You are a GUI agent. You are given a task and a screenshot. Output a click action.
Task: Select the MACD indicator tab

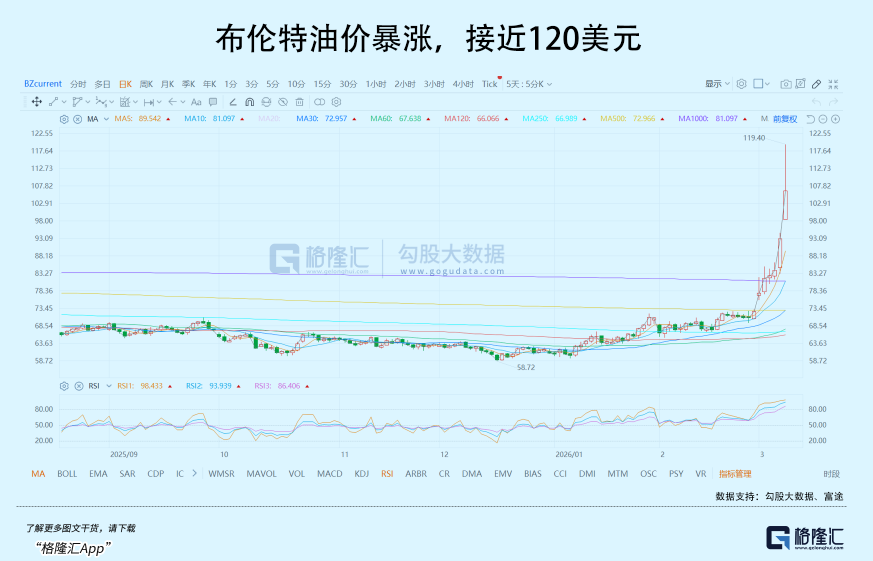(329, 473)
